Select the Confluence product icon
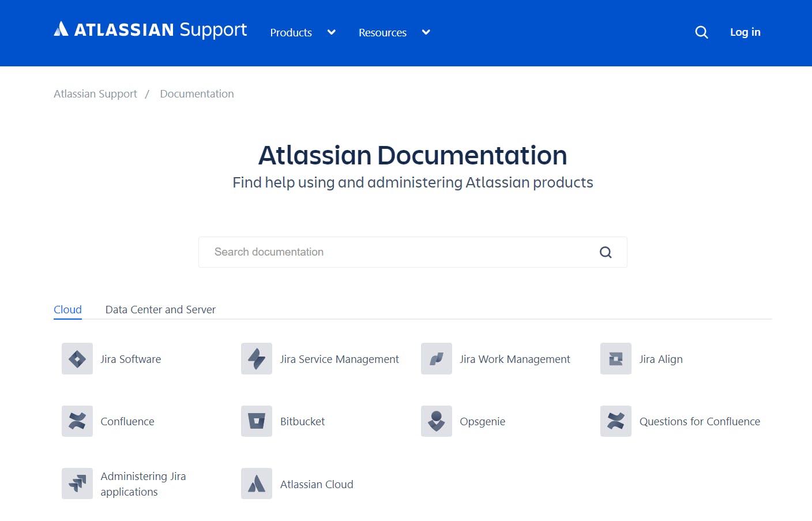 pos(77,421)
